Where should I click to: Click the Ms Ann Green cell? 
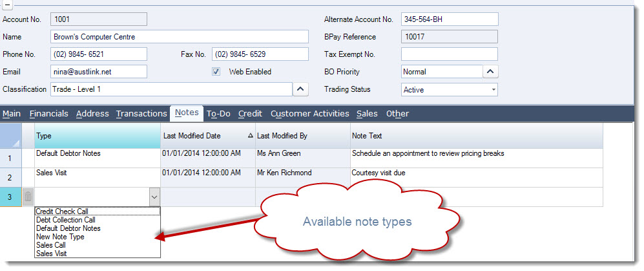303,158
